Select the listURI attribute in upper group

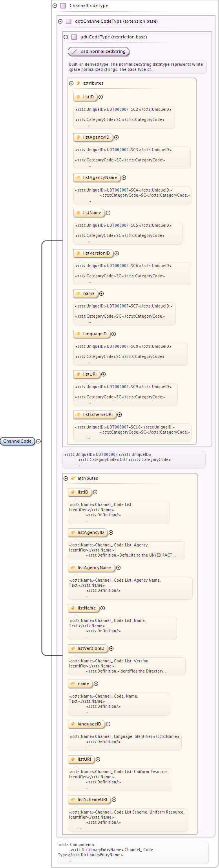coord(87,374)
